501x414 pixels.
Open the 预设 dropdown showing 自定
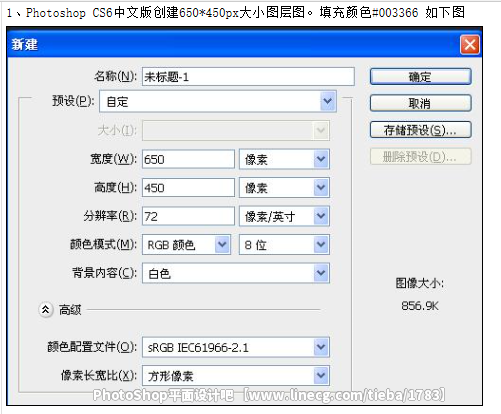click(218, 101)
